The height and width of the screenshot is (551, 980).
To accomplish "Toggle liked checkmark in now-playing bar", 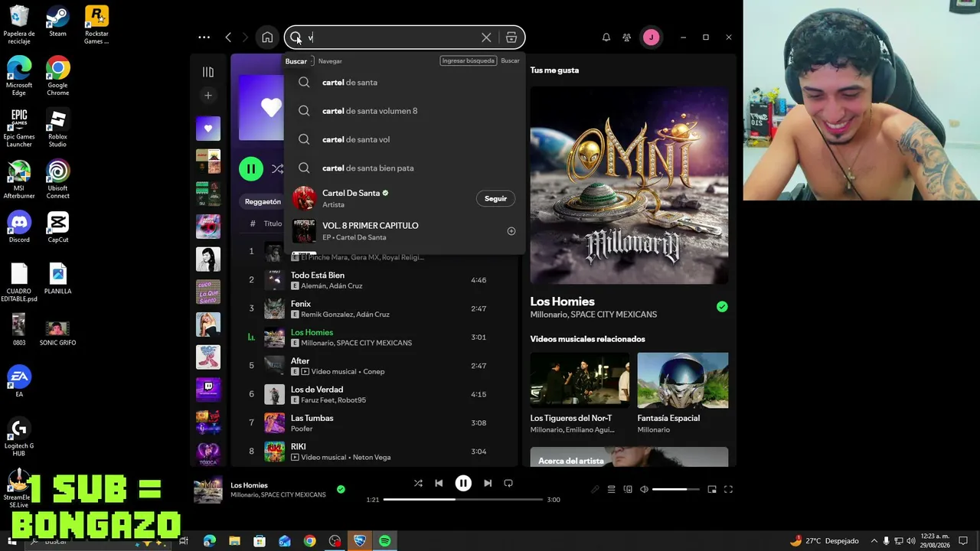I will [x=341, y=489].
